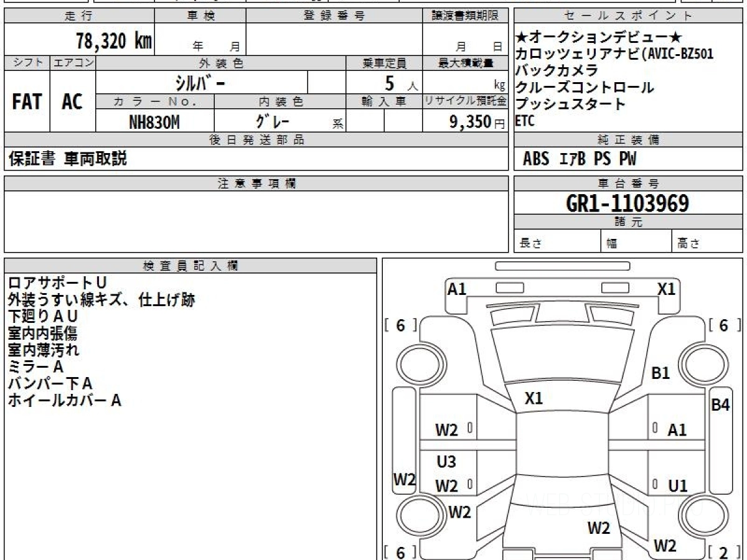Click the カロッツェリアナビ(AVIC-BZ501 line
Viewport: 747px width, 560px height.
click(614, 54)
